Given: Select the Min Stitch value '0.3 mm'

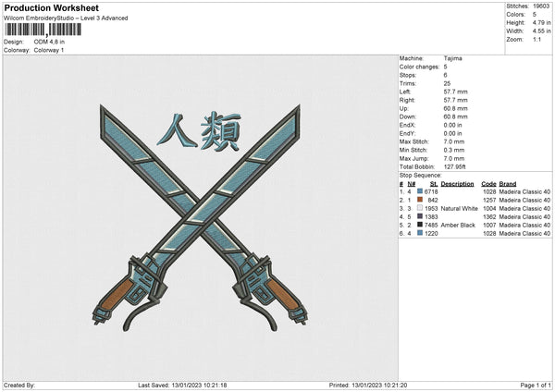Looking at the screenshot, I should tap(454, 150).
